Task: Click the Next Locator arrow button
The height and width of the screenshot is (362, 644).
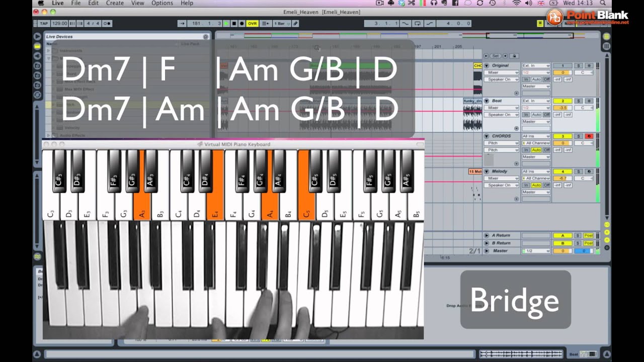Action: coord(505,56)
